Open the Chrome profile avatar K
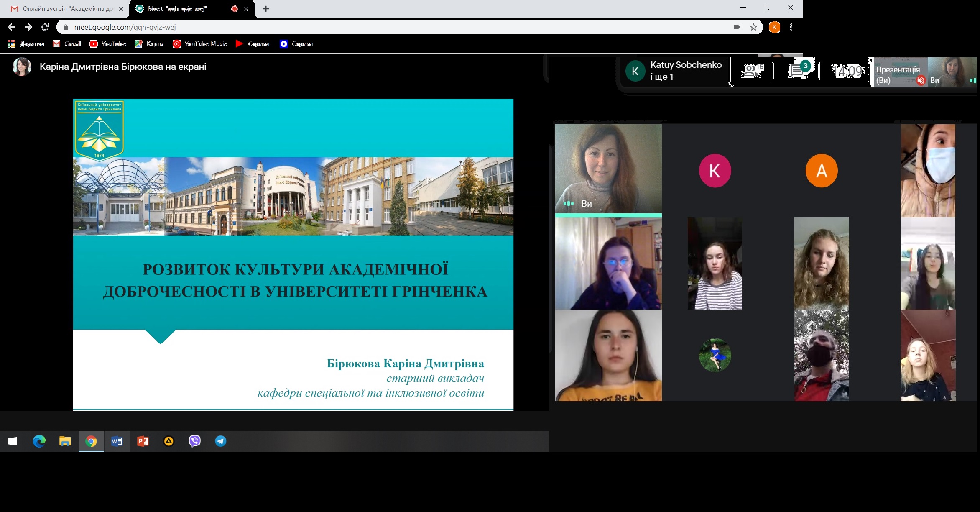The image size is (980, 512). 774,27
